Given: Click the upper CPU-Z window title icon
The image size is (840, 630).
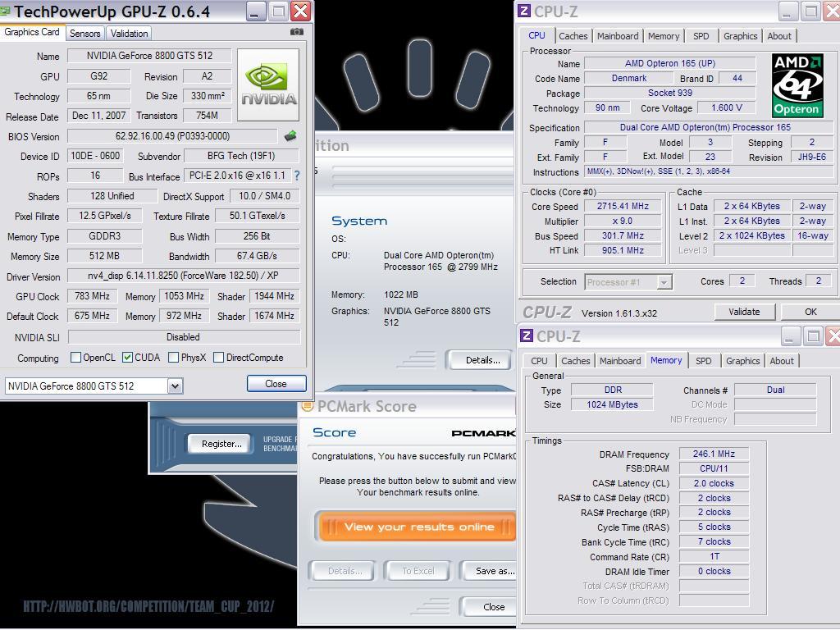Looking at the screenshot, I should (x=524, y=11).
